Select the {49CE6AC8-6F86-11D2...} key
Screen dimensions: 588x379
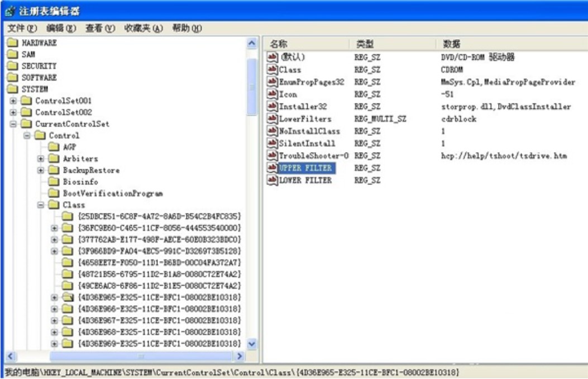[x=159, y=286]
